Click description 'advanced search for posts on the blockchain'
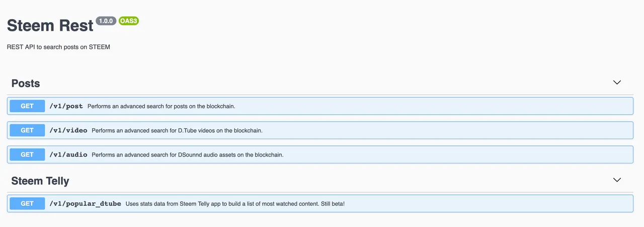The height and width of the screenshot is (227, 644). point(162,106)
